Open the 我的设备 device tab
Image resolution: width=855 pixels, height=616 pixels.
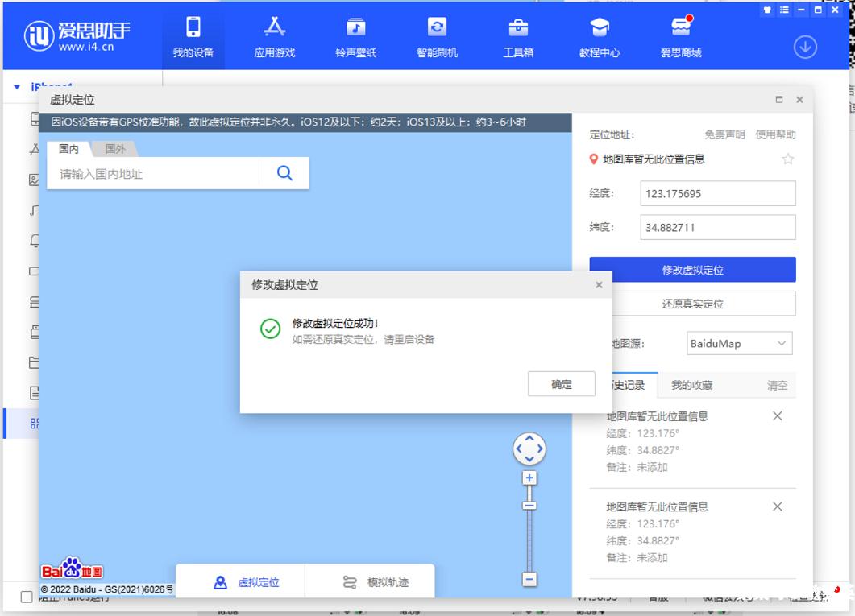(x=193, y=36)
